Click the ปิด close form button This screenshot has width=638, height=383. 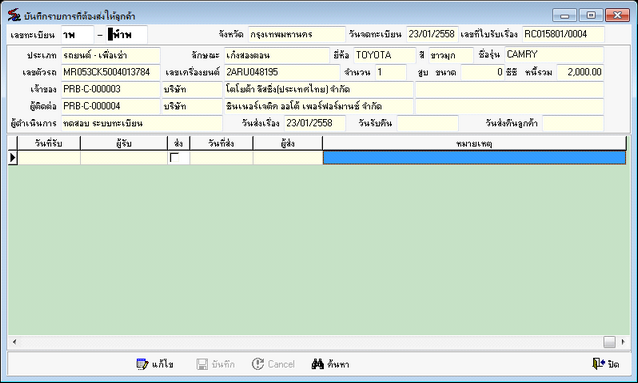click(x=606, y=364)
